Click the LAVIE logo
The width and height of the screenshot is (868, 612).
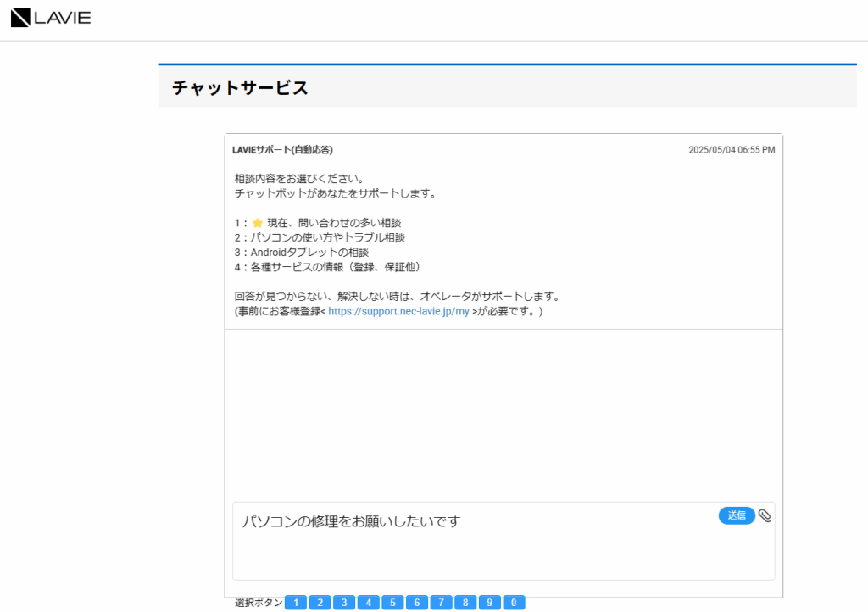pyautogui.click(x=50, y=17)
